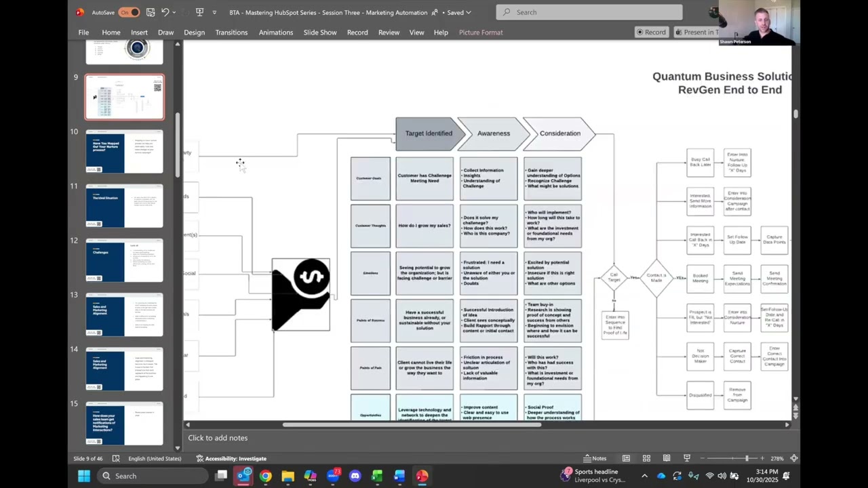The width and height of the screenshot is (868, 488).
Task: Open the Picture Format tab
Action: click(481, 32)
